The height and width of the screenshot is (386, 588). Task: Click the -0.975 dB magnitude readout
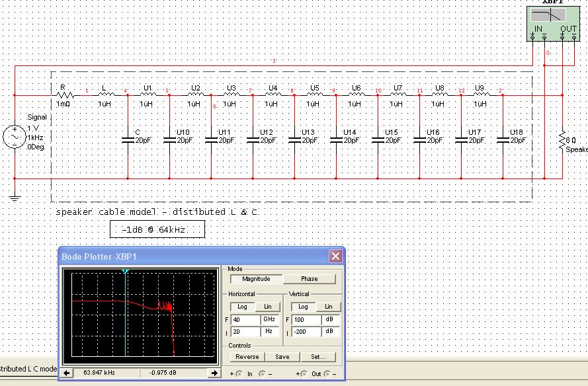pos(163,373)
